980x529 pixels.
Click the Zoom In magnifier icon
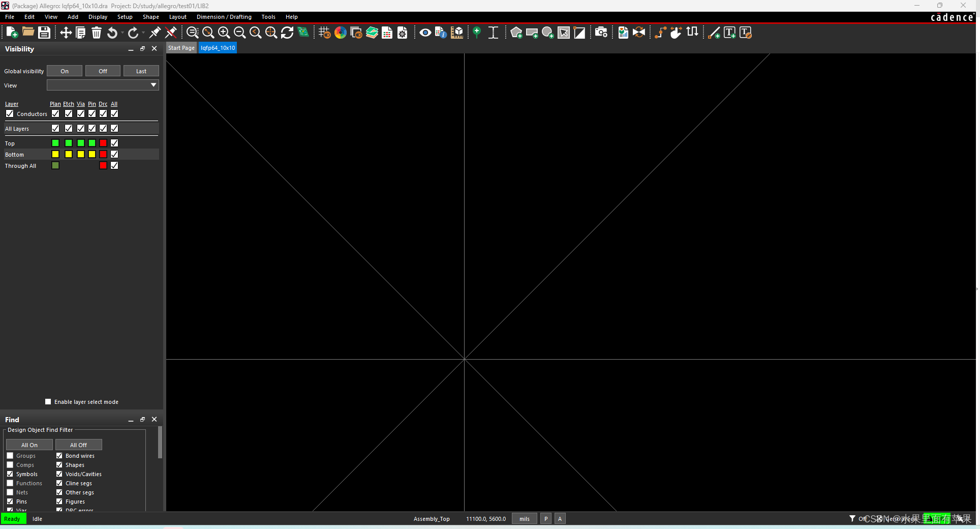(224, 33)
